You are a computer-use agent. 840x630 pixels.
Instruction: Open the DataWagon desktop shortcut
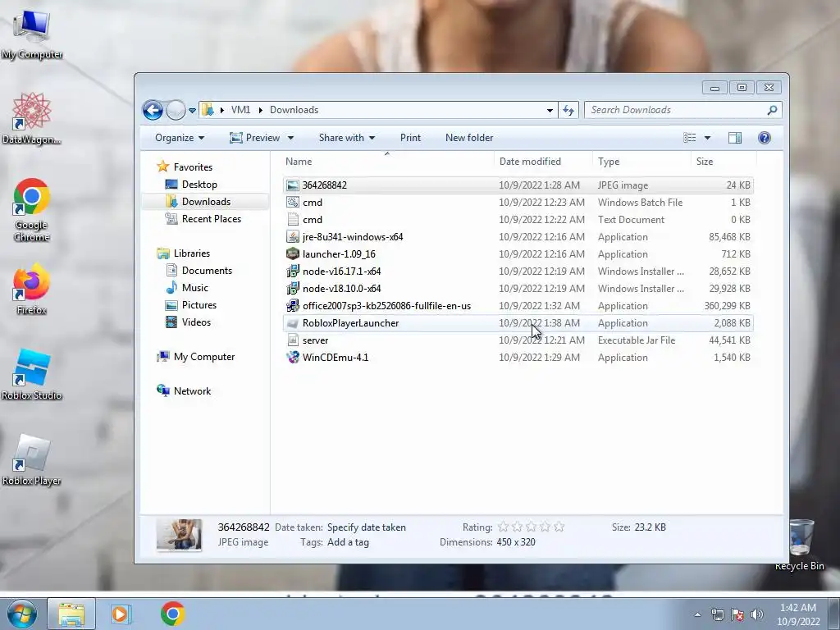click(x=32, y=118)
